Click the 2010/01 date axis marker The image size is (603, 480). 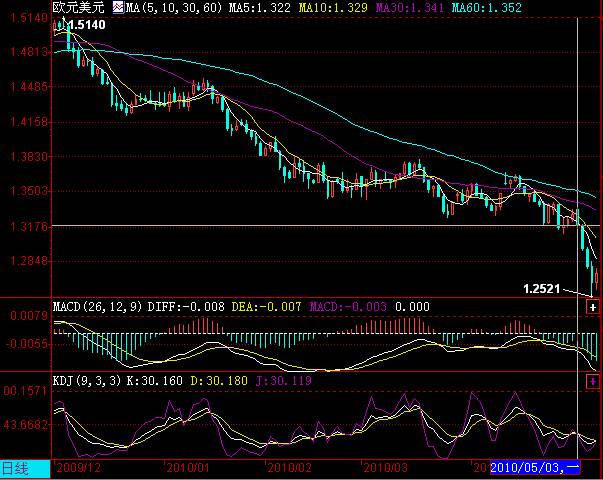coord(188,468)
